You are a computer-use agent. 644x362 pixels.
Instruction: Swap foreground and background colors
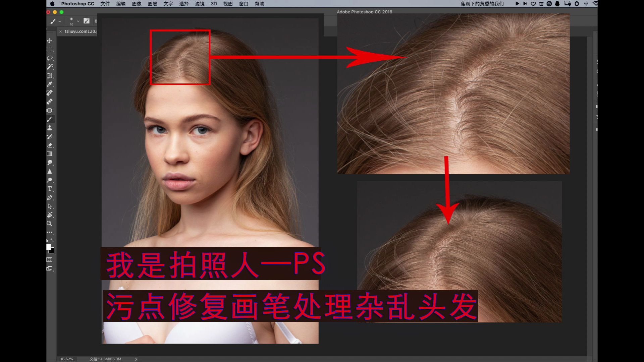point(52,240)
